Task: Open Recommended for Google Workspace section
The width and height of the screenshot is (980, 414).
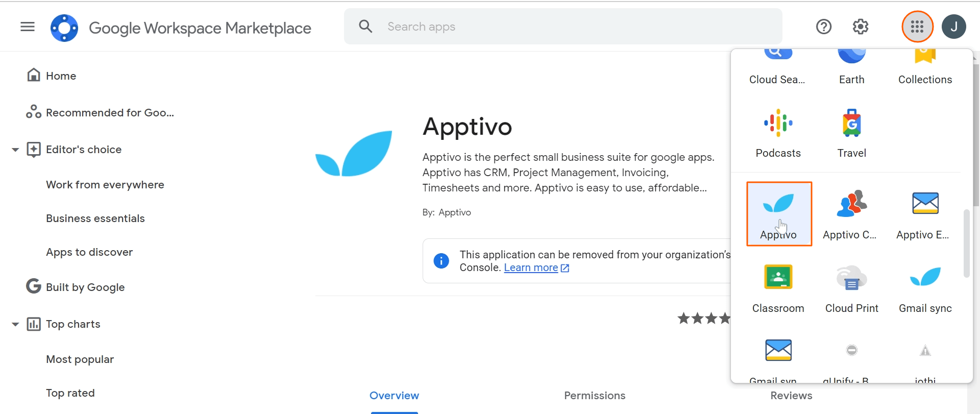Action: pyautogui.click(x=110, y=112)
